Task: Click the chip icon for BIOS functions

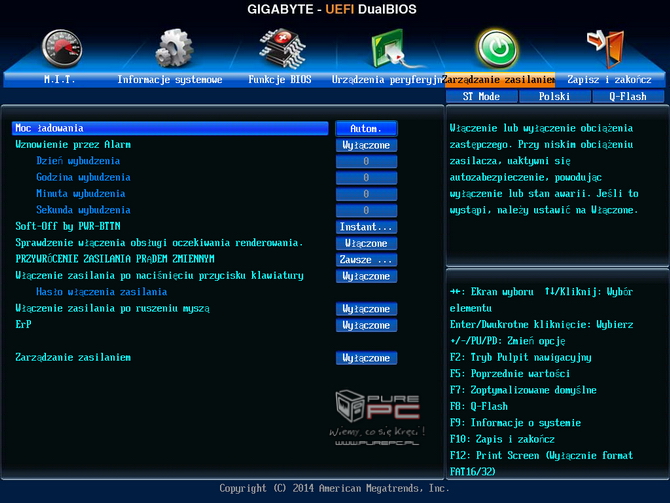Action: [x=282, y=49]
